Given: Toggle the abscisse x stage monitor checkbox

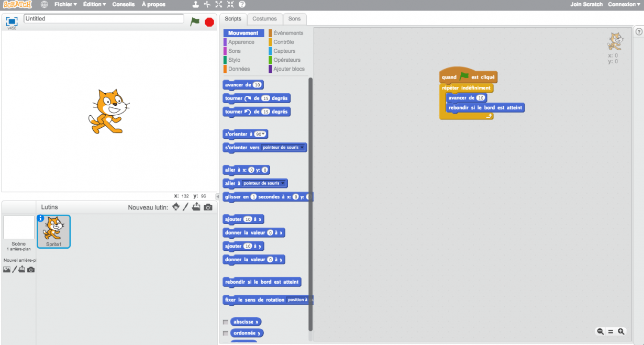Looking at the screenshot, I should click(226, 322).
